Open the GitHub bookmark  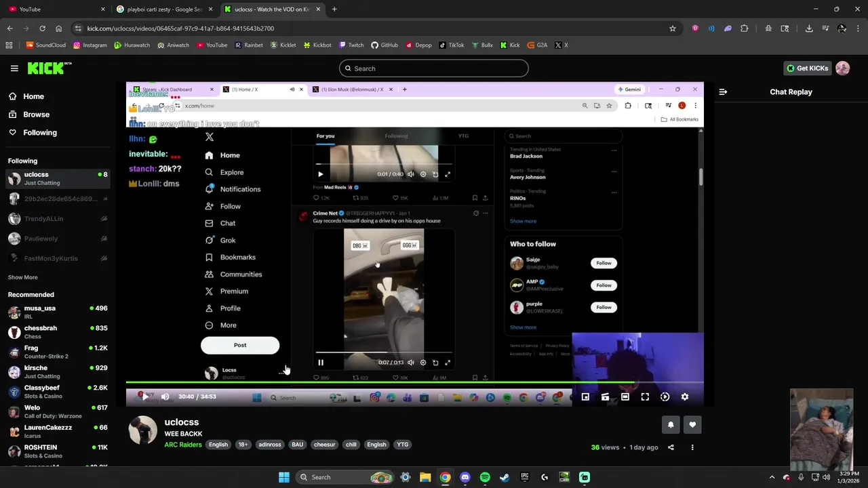coord(384,45)
